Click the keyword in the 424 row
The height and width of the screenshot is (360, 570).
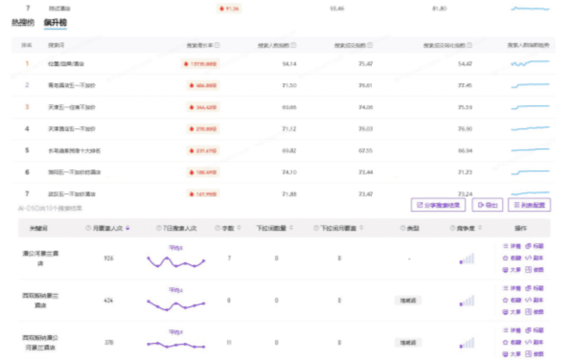click(40, 300)
